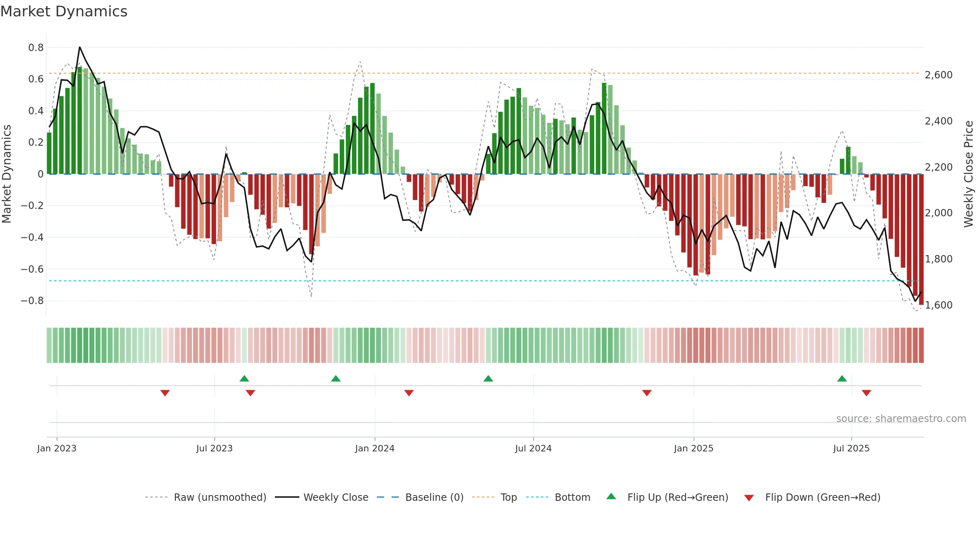Toggle the Flip Up (Red→Green) legend label

[x=678, y=497]
